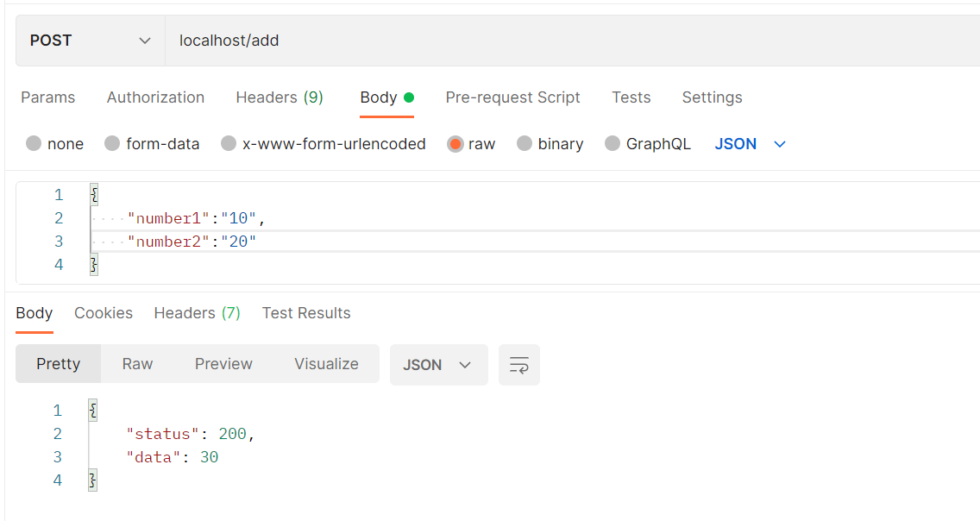Image resolution: width=980 pixels, height=521 pixels.
Task: Select the x-www-form-urlencoded option
Action: pos(324,144)
